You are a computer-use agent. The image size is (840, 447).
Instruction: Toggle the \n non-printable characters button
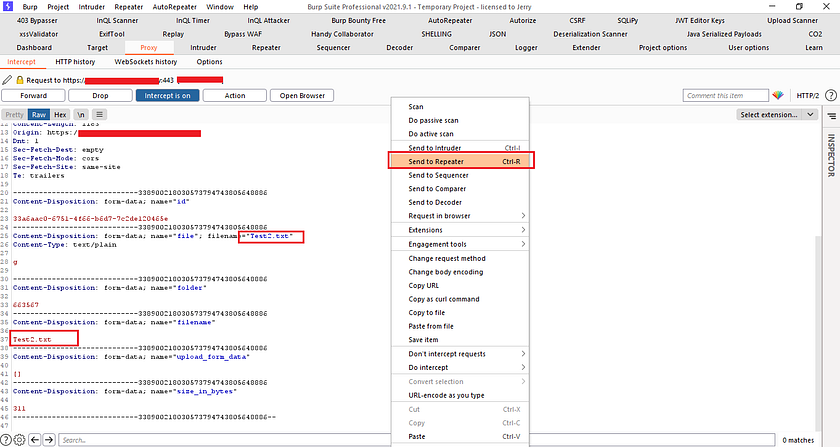80,115
